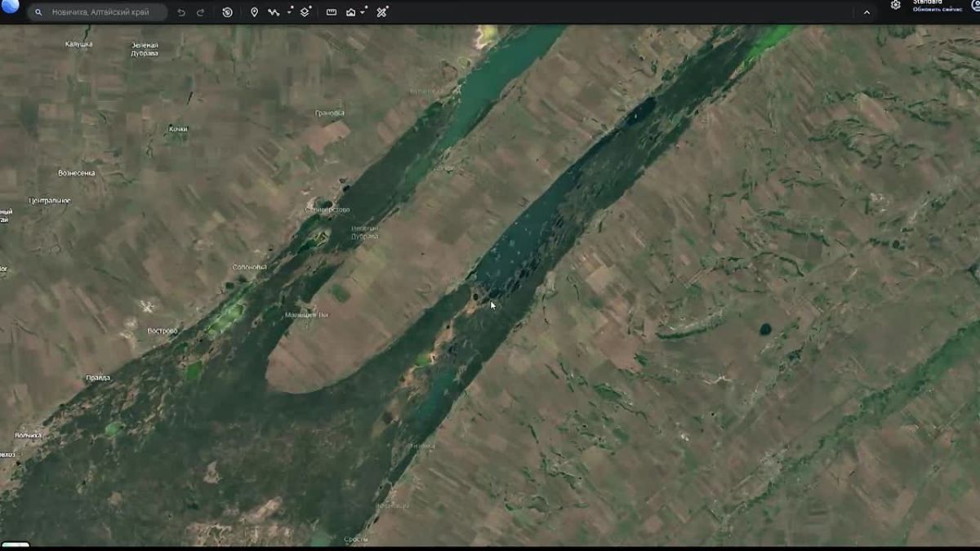Open the account profile avatar
Image resolution: width=980 pixels, height=551 pixels.
coord(975,5)
